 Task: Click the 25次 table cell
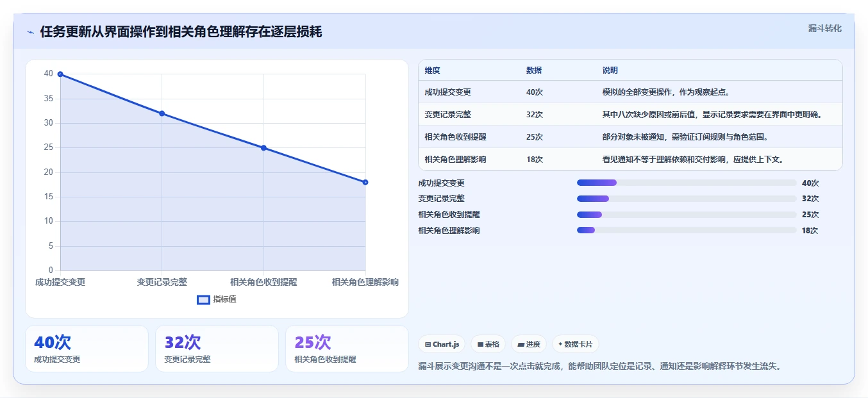point(535,137)
